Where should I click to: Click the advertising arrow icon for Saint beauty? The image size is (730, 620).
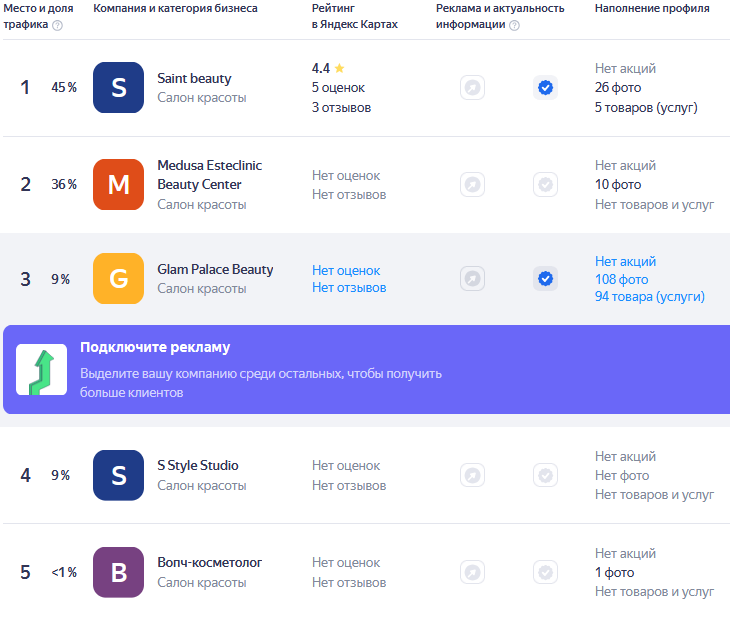(x=473, y=88)
